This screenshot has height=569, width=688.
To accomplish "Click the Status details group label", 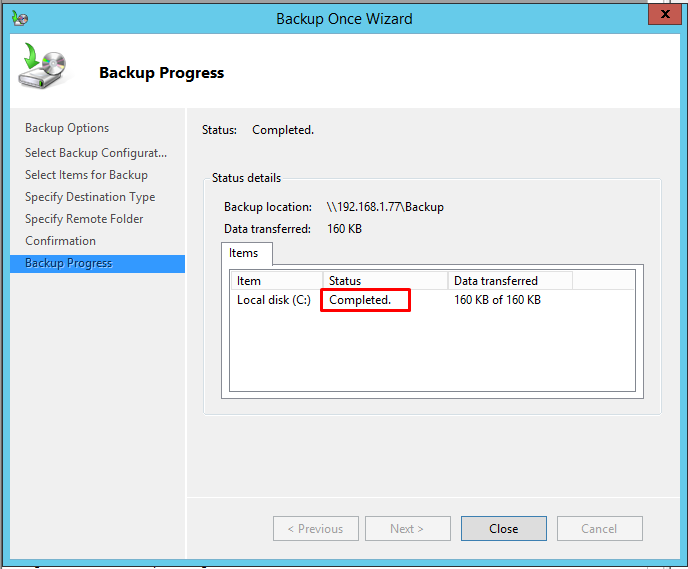I will [x=247, y=178].
